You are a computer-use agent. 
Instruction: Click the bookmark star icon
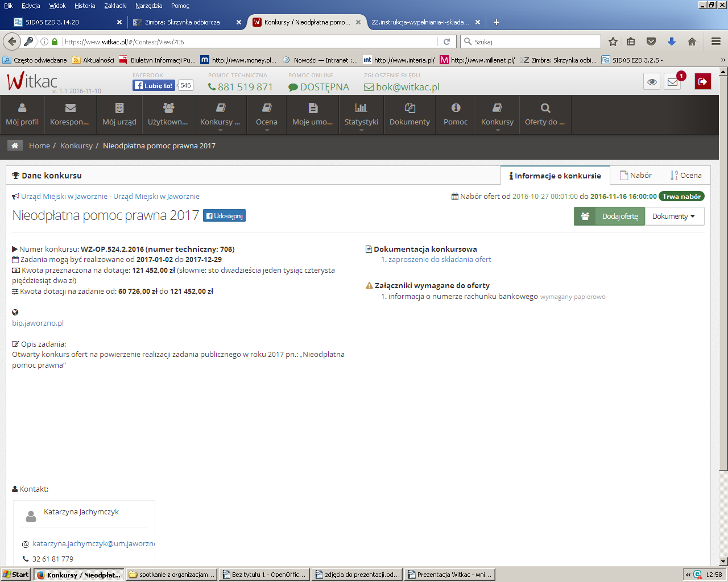tap(613, 41)
